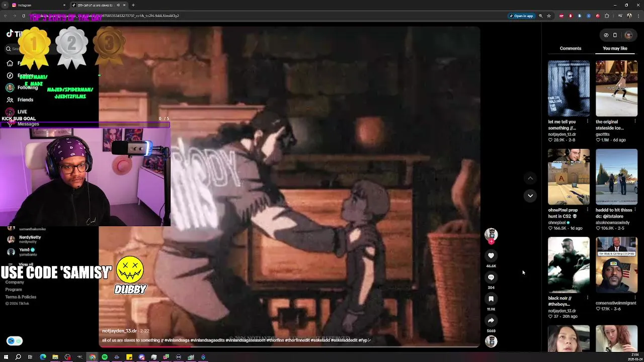Visit alsoknownaswindy's profile link
644x362 pixels.
tap(612, 222)
